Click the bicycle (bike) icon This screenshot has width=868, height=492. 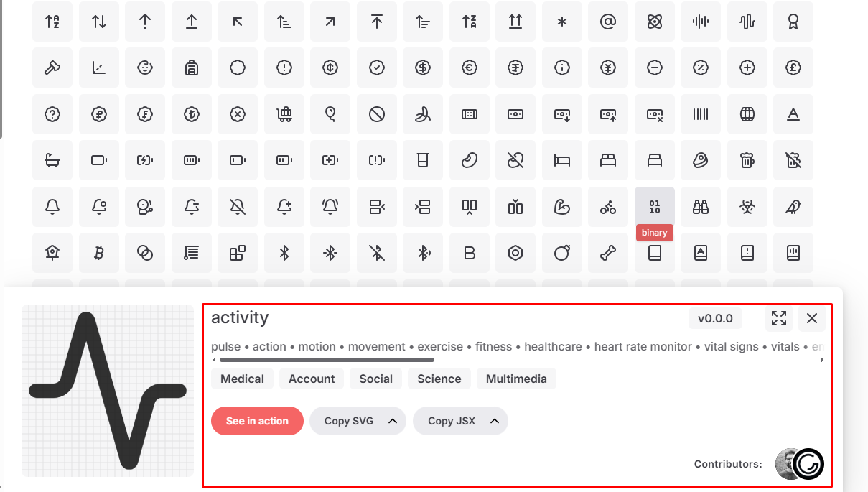(608, 207)
